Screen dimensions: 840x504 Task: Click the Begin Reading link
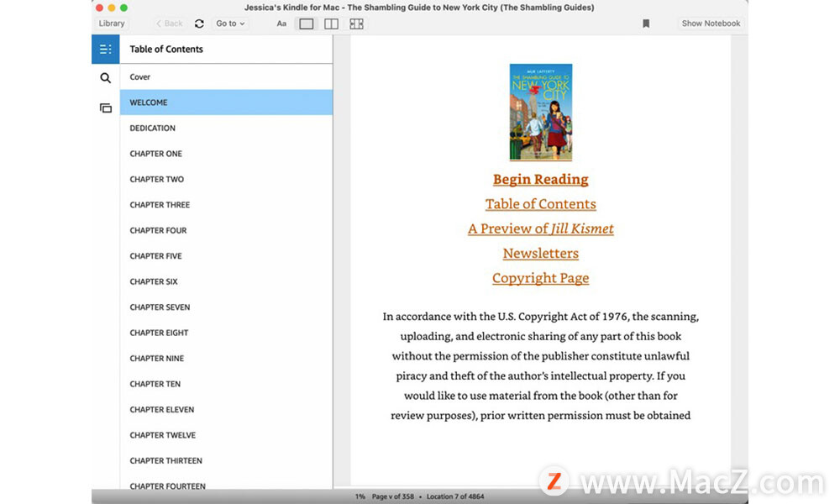540,180
